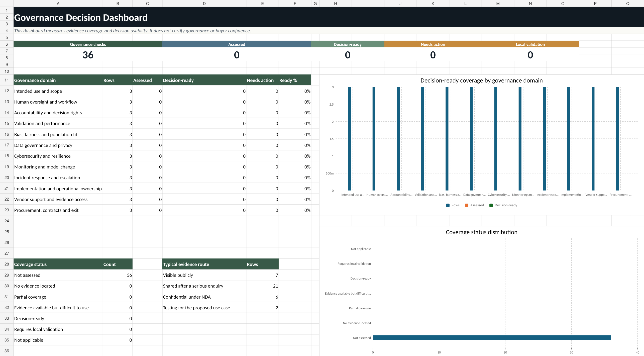The width and height of the screenshot is (644, 356).
Task: Select the Typical evidence route header
Action: click(204, 264)
